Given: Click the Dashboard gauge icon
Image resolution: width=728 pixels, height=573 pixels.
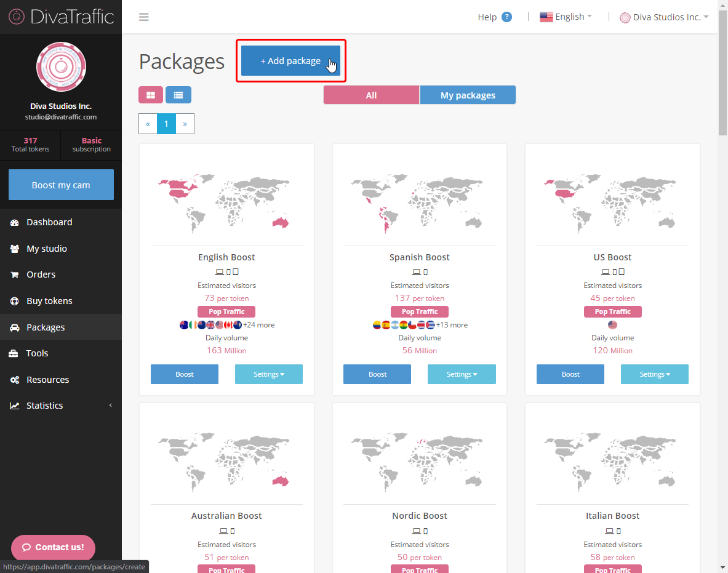Looking at the screenshot, I should [x=14, y=222].
